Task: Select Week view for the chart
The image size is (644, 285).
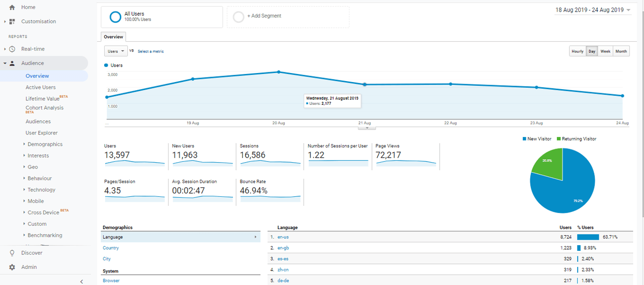Action: 605,51
